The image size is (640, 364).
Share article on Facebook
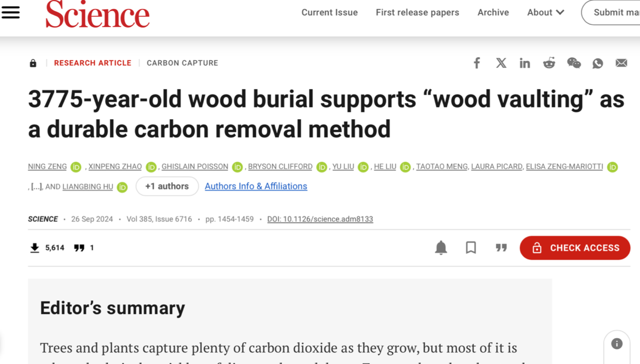477,63
